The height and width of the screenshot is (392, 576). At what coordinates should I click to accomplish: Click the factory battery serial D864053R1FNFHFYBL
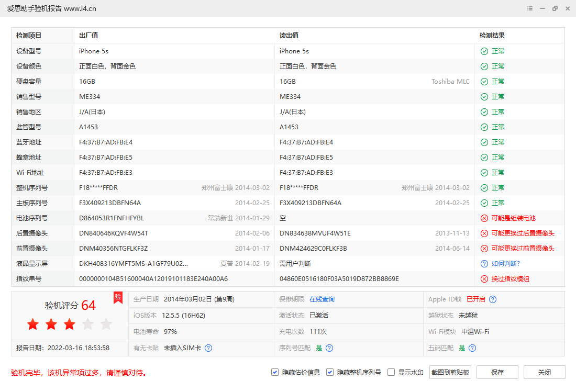[112, 218]
